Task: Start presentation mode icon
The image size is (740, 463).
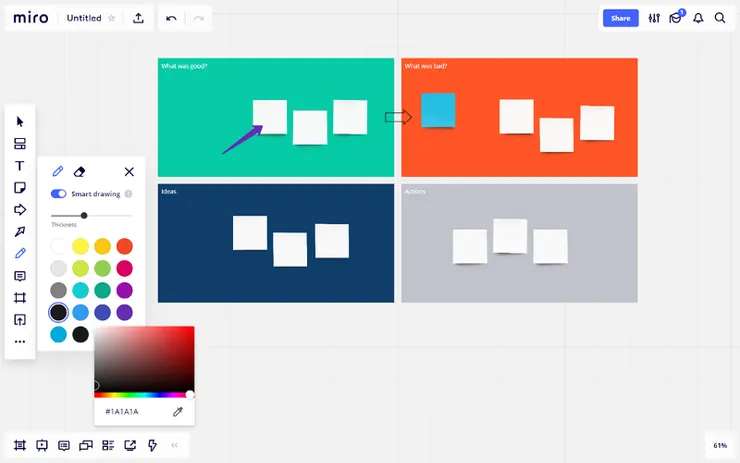Action: (x=42, y=445)
